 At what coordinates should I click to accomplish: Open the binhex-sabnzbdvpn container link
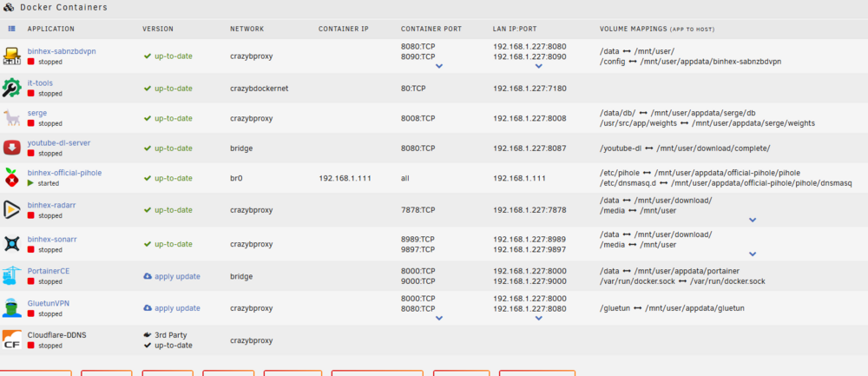tap(62, 51)
